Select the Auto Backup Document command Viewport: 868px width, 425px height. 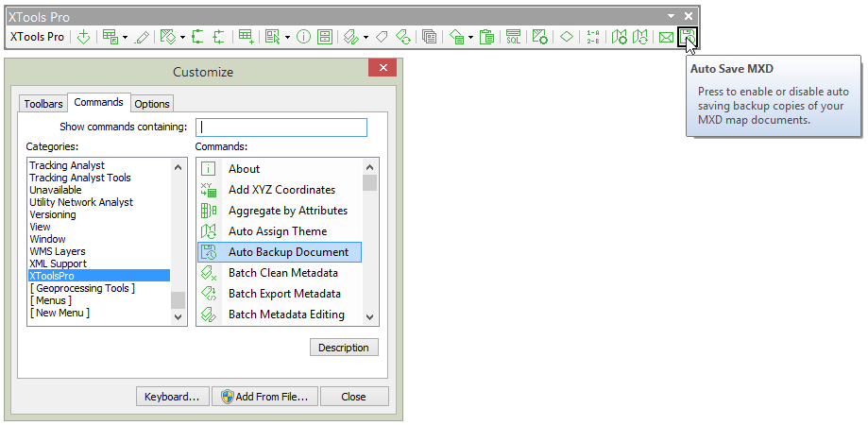click(280, 252)
